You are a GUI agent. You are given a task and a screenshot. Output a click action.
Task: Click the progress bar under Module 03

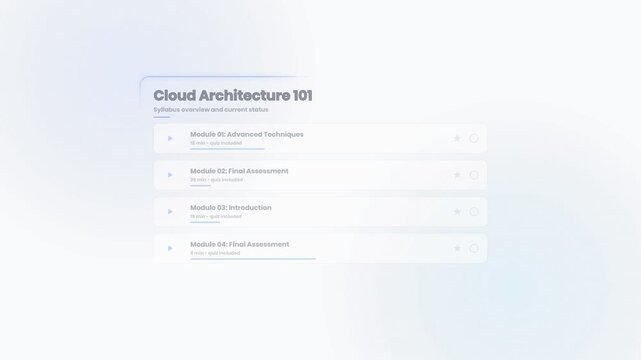point(205,222)
